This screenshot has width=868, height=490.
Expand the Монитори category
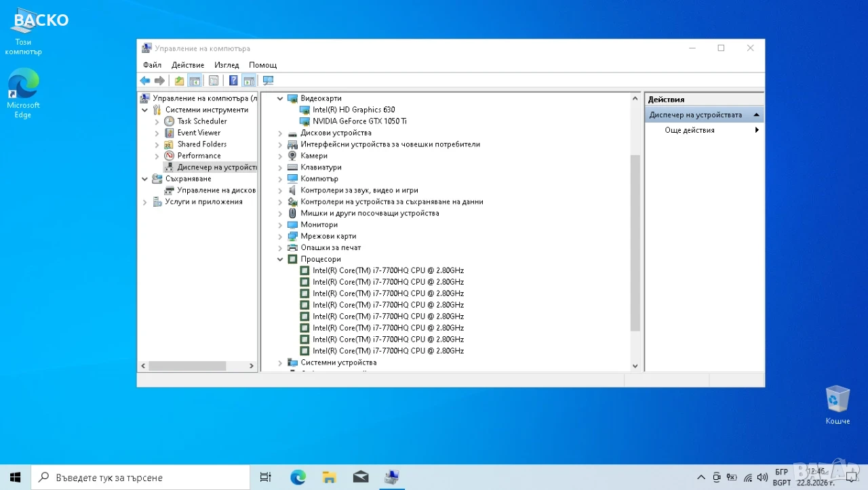tap(280, 225)
